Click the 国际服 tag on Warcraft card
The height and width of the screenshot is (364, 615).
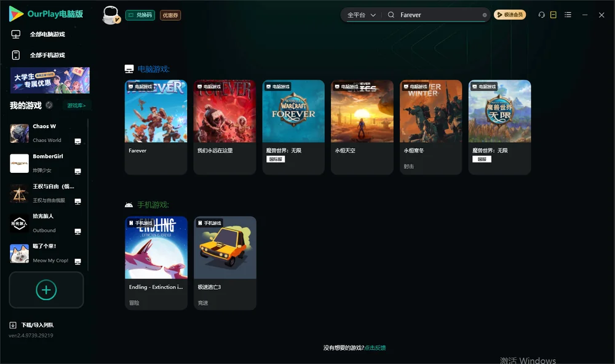click(x=276, y=159)
